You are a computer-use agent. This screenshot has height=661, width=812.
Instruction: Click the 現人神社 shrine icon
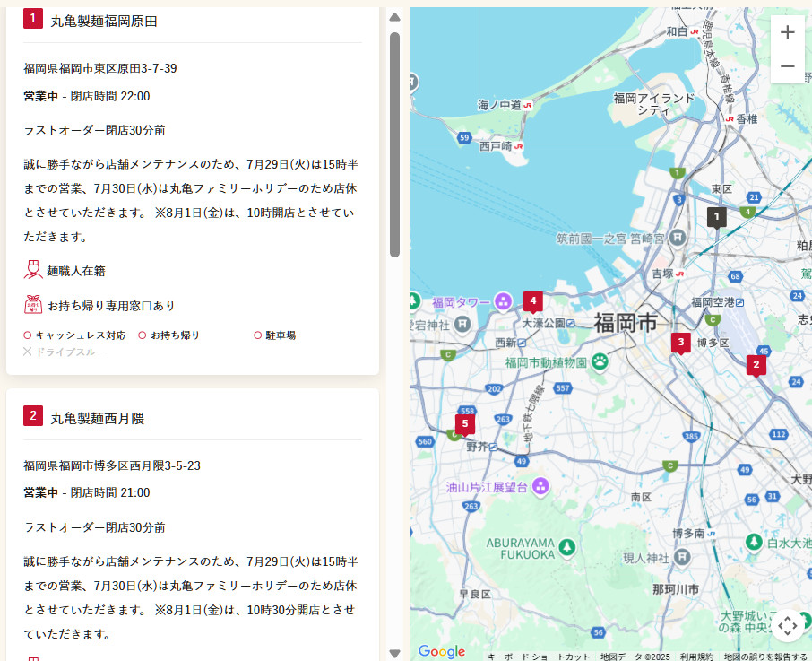tap(682, 557)
